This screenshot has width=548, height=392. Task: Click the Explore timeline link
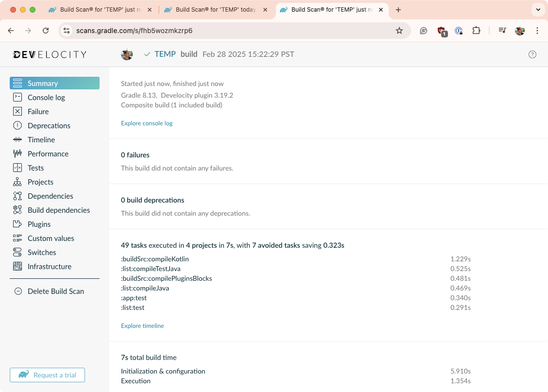pos(142,326)
